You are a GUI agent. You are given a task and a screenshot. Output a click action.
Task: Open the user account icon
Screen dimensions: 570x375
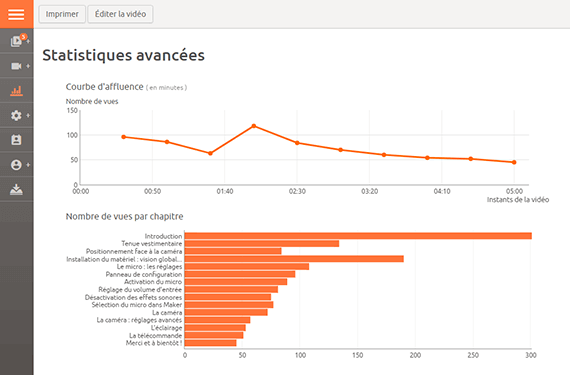click(x=16, y=165)
